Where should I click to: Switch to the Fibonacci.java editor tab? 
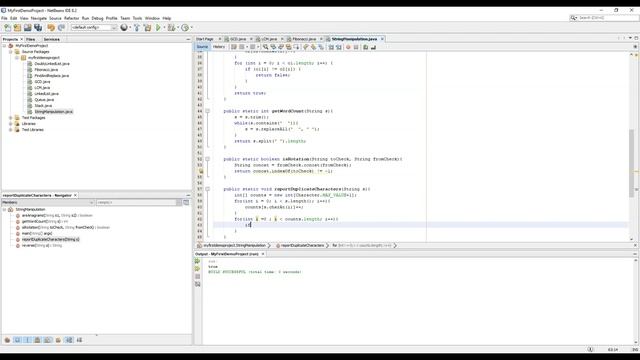(304, 39)
